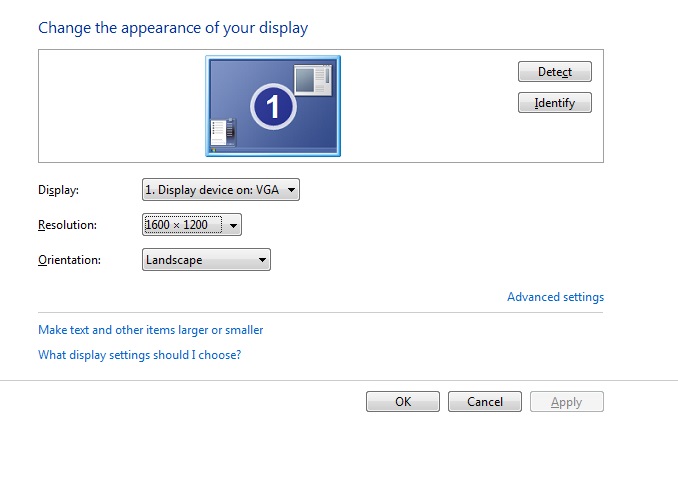Image resolution: width=678 pixels, height=493 pixels.
Task: Open Advanced settings link
Action: 555,297
